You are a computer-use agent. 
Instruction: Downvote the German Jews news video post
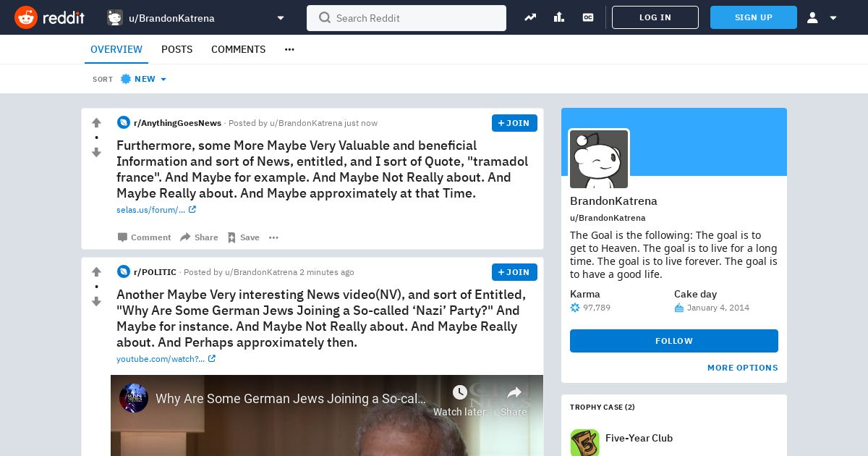[x=96, y=301]
